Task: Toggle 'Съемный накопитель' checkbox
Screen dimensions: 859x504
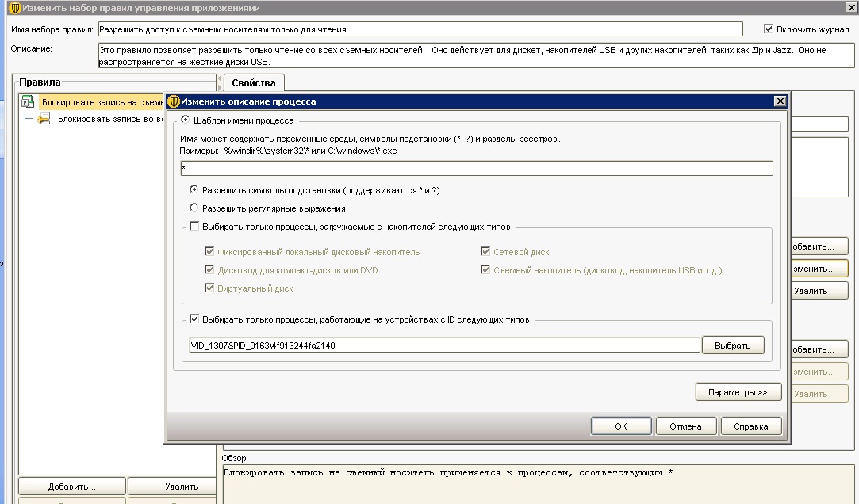Action: pos(485,269)
